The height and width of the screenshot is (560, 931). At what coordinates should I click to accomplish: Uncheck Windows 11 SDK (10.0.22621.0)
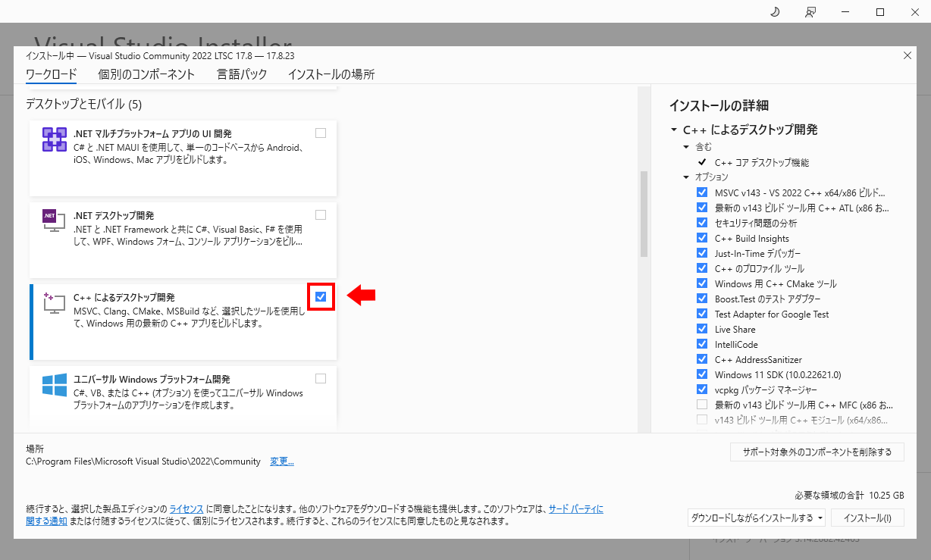[701, 374]
